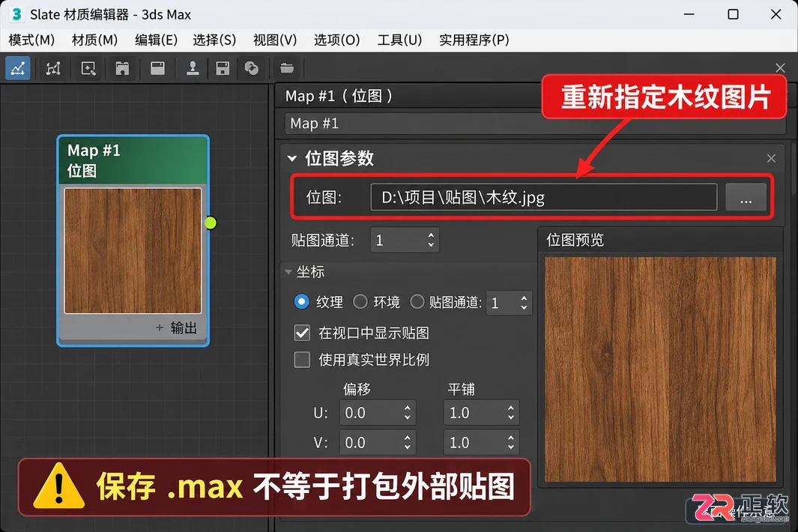Click the Map #1 (位图) panel title
The height and width of the screenshot is (532, 798).
click(x=339, y=96)
